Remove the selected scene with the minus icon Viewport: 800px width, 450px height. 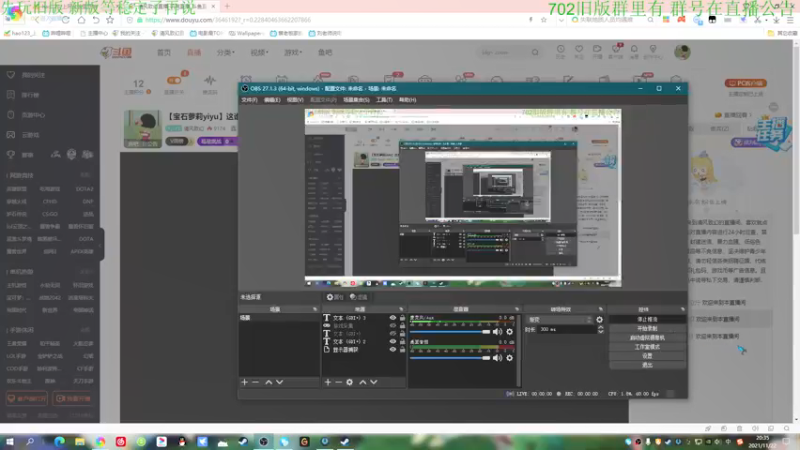(256, 382)
